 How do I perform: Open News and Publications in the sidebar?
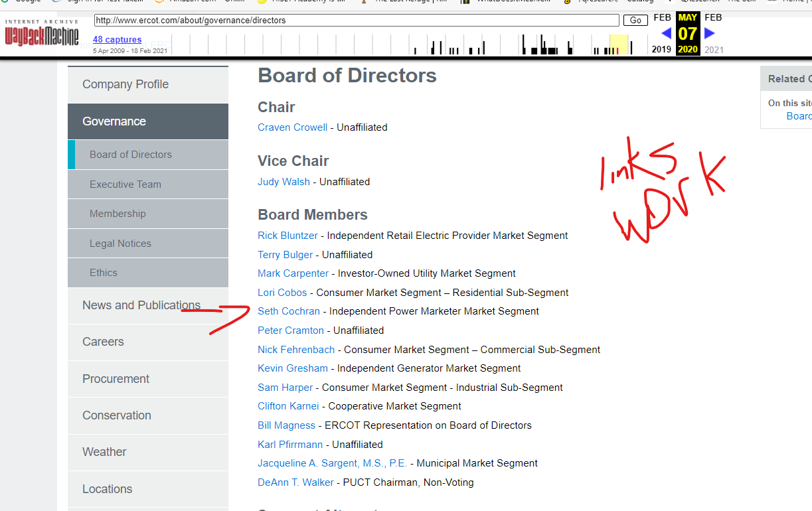point(148,305)
